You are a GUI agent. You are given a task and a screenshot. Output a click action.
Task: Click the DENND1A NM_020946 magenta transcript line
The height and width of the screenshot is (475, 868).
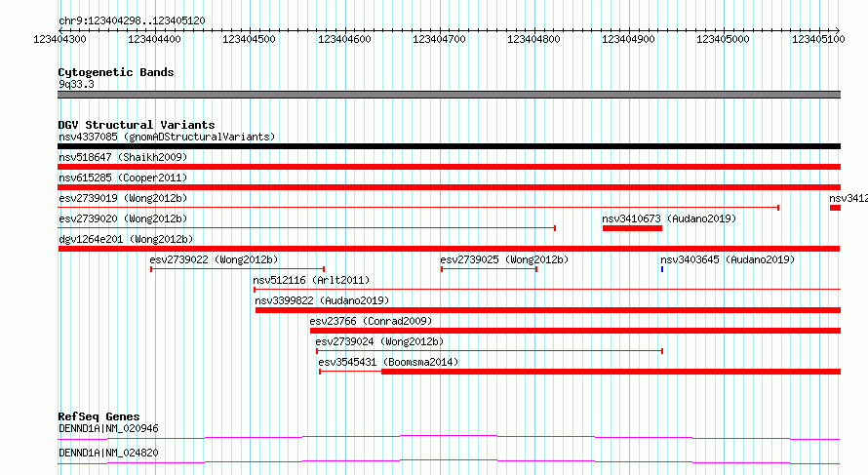coord(449,437)
